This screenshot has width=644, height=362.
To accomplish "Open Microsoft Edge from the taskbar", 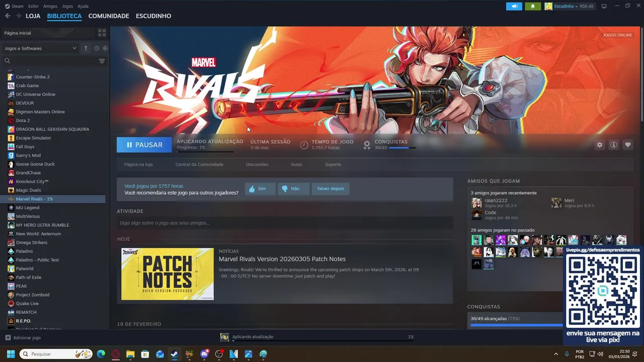I will coord(101,354).
